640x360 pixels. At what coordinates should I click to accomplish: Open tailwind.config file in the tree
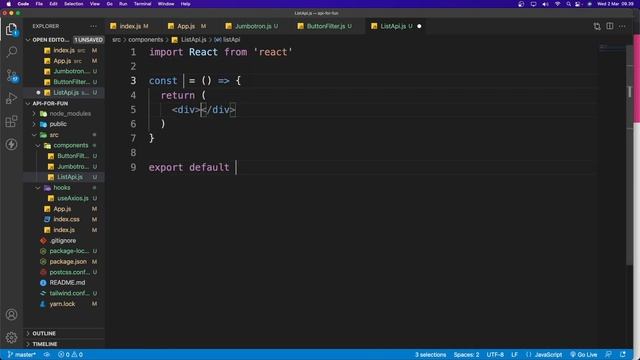pos(69,293)
